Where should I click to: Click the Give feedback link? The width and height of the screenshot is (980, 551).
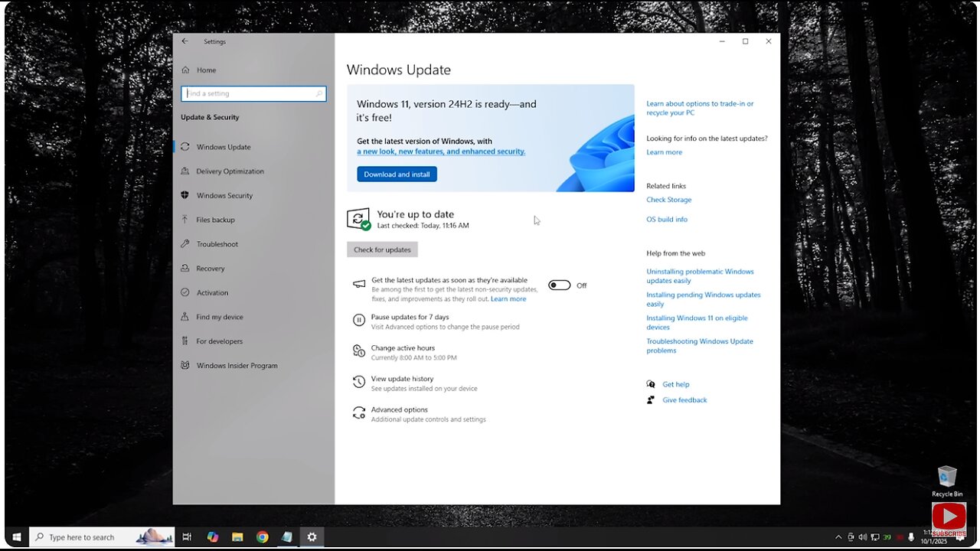pyautogui.click(x=684, y=400)
